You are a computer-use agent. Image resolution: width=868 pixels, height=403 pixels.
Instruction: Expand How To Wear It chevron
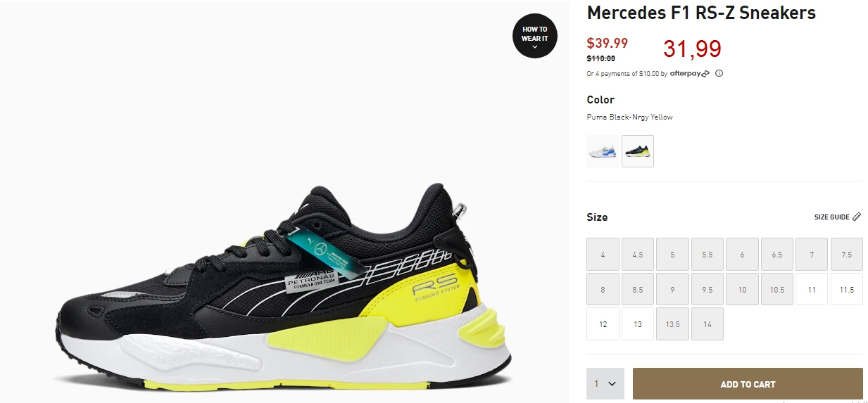535,47
